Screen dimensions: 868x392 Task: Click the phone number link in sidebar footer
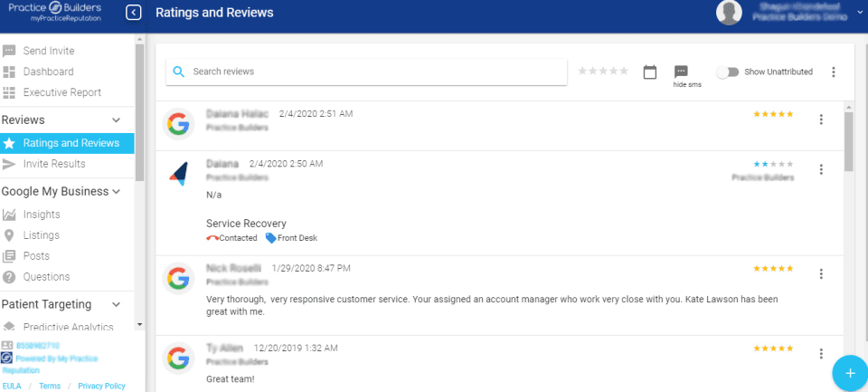pyautogui.click(x=36, y=346)
